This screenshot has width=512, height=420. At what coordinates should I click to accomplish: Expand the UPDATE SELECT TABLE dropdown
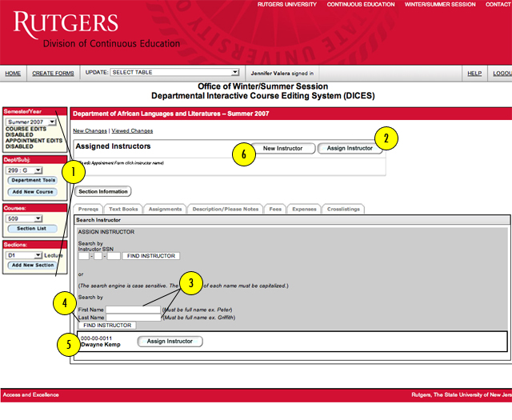point(174,72)
